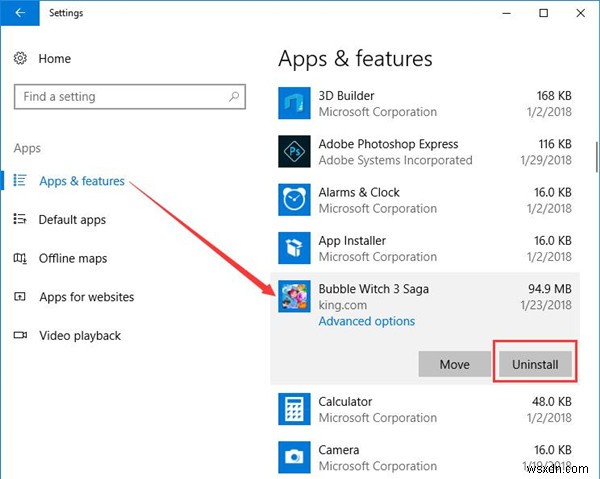Uninstall Bubble Witch 3 Saga
The width and height of the screenshot is (600, 479).
(x=535, y=364)
